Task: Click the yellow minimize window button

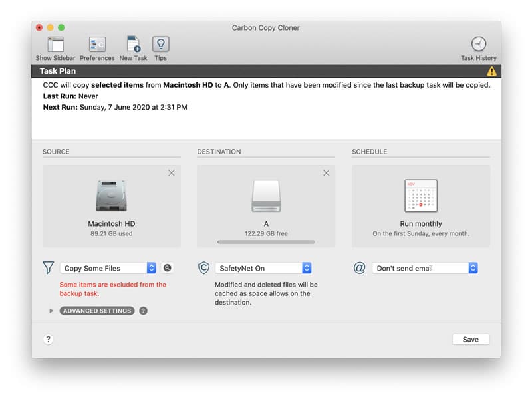Action: coord(51,27)
